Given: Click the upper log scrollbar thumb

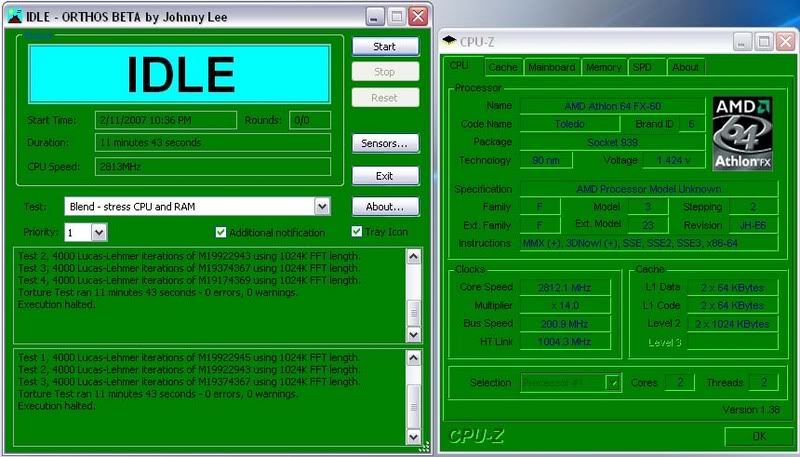Looking at the screenshot, I should 414,314.
